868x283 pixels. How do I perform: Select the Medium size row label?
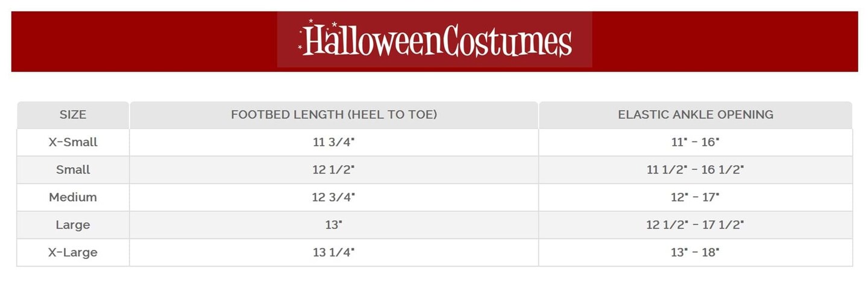[x=73, y=197]
